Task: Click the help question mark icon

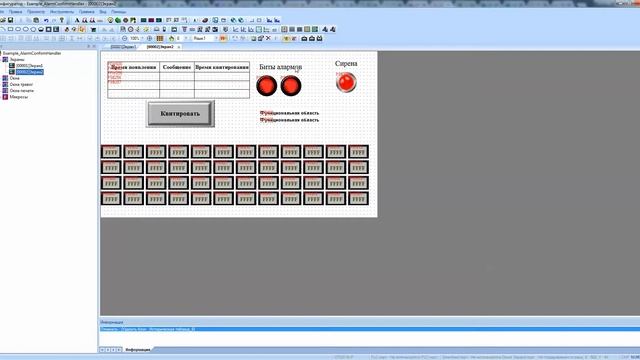Action: coord(62,20)
